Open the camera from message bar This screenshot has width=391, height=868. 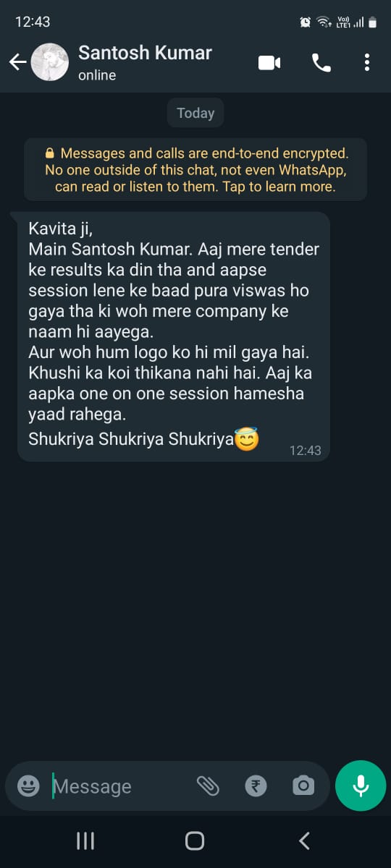303,786
